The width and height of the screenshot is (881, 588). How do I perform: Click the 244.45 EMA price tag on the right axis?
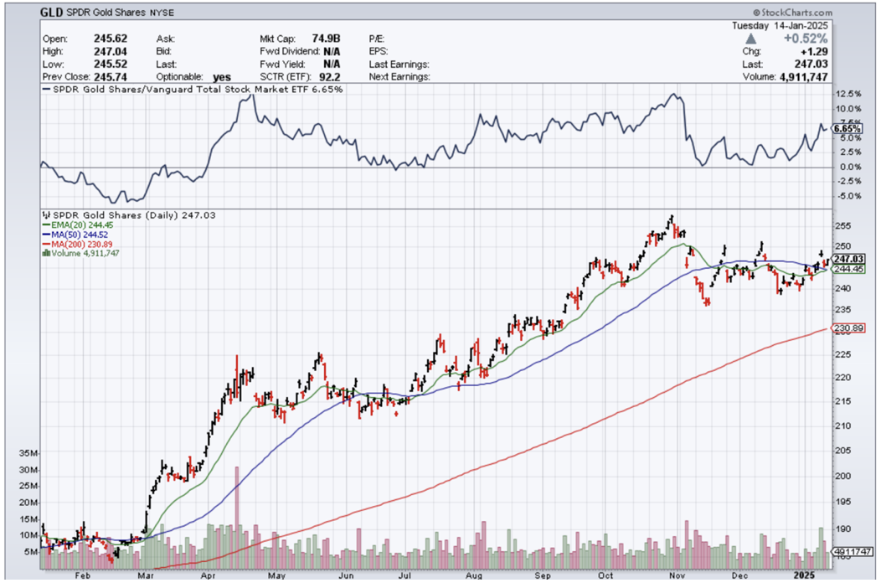(848, 269)
